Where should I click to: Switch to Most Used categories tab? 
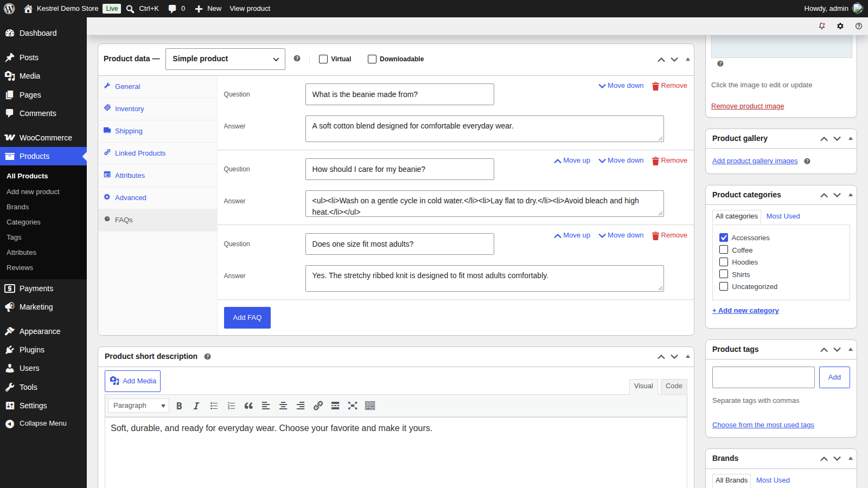click(x=783, y=216)
